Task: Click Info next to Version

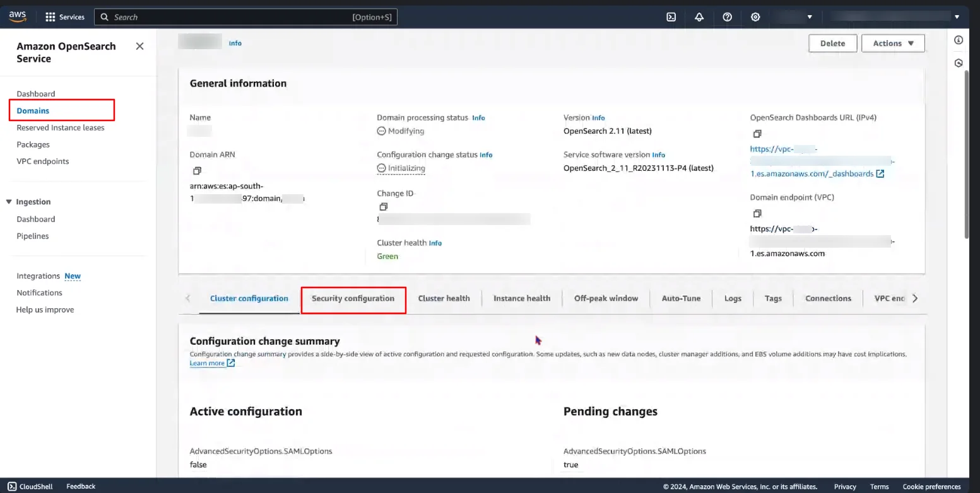Action: 598,118
